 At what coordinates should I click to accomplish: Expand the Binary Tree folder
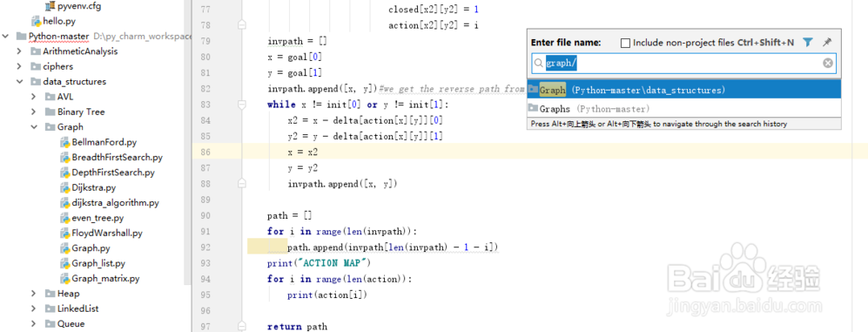34,112
